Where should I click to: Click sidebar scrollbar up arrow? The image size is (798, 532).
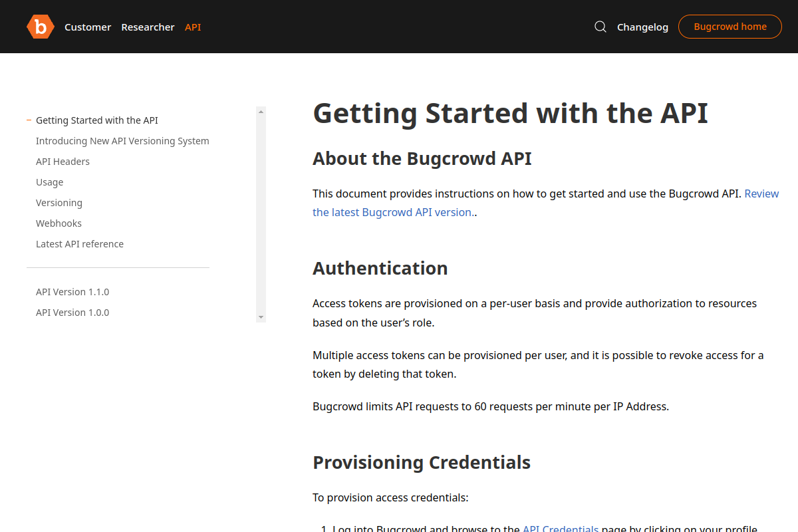(x=261, y=112)
